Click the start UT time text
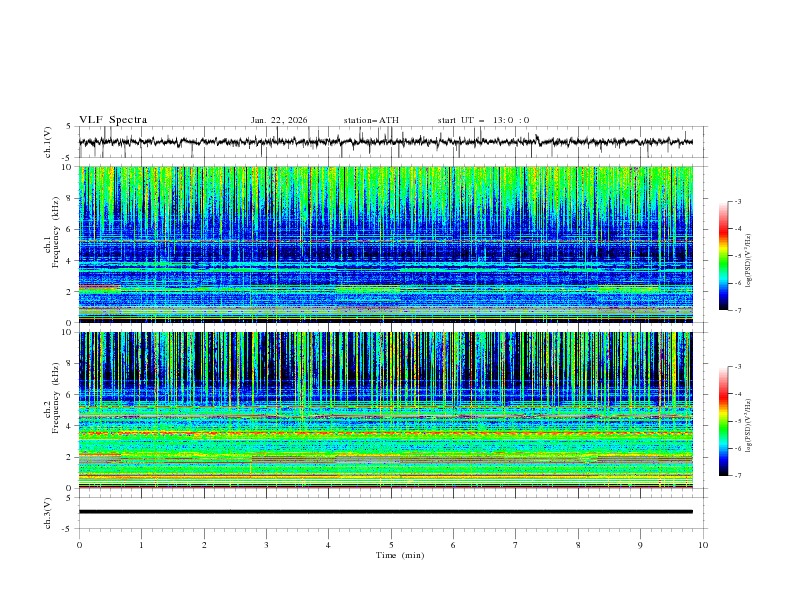The image size is (792, 612). [483, 120]
